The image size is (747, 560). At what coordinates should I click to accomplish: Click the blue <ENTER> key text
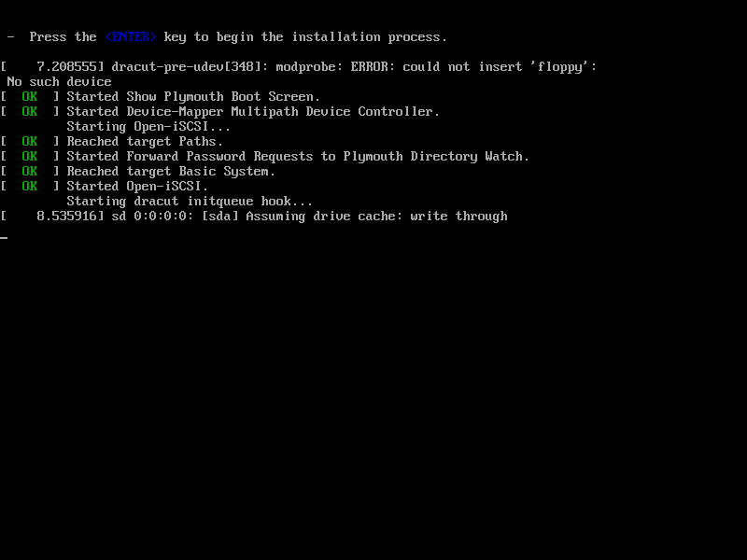click(x=131, y=37)
